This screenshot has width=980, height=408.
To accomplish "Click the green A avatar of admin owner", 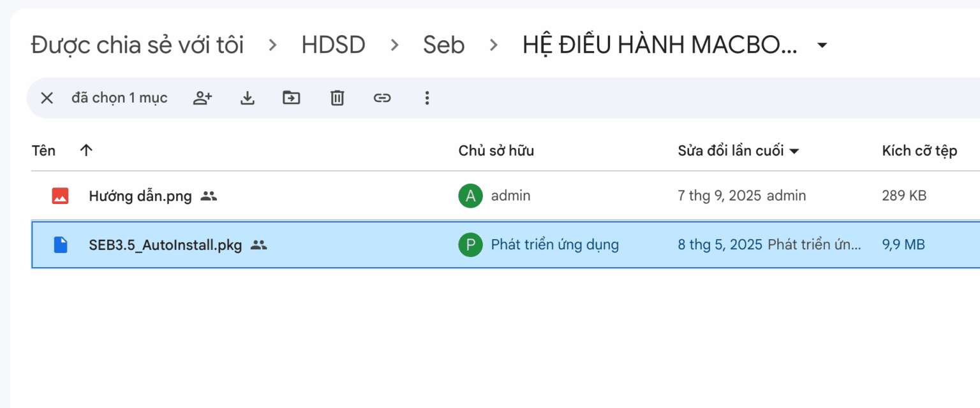I will 470,196.
